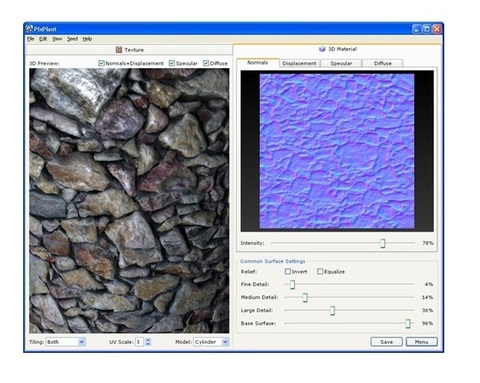Open the Seed menu

tap(72, 39)
